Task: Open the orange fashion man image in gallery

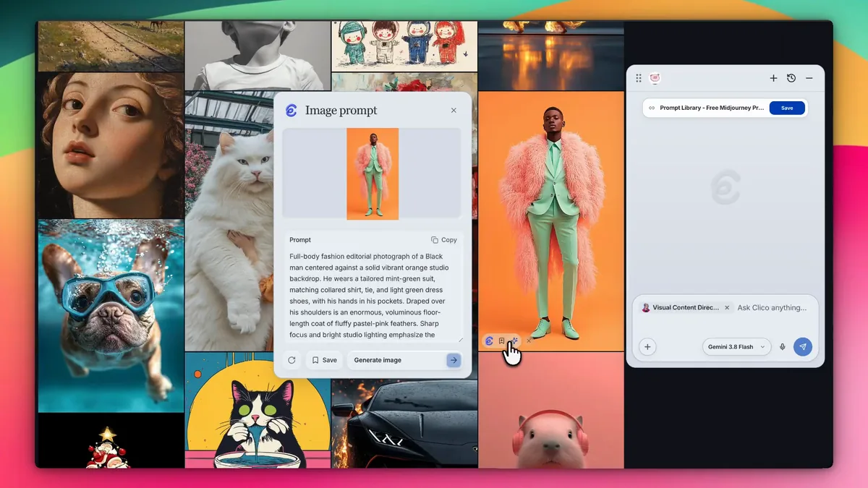Action: coord(551,221)
